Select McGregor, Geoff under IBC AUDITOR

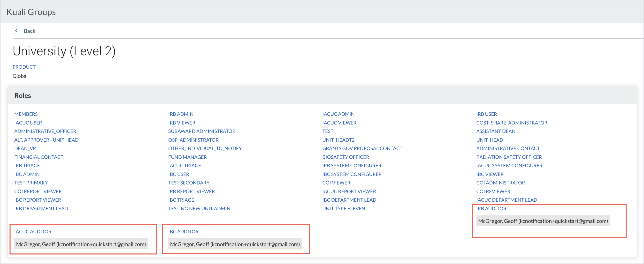point(235,244)
